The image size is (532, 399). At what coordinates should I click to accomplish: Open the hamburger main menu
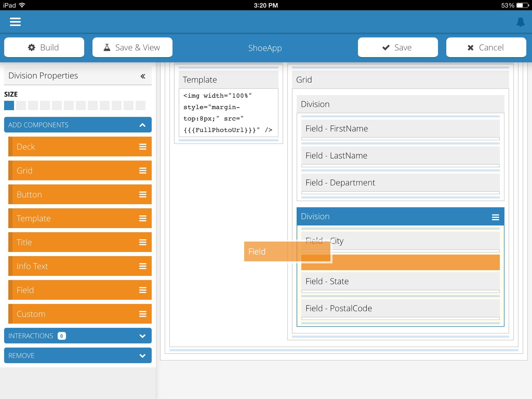pos(15,22)
